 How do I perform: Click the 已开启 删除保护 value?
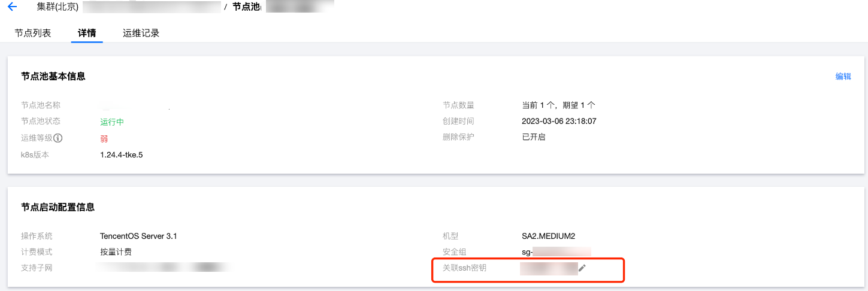point(534,137)
